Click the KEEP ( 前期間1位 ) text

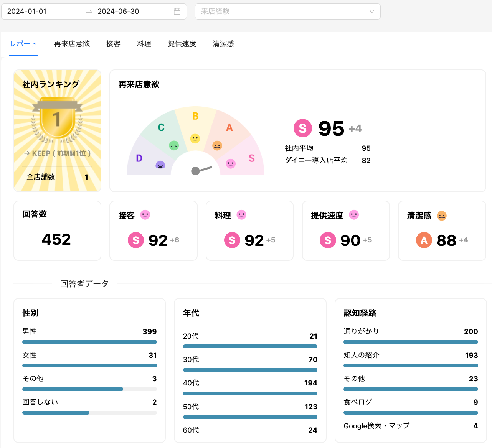click(57, 153)
